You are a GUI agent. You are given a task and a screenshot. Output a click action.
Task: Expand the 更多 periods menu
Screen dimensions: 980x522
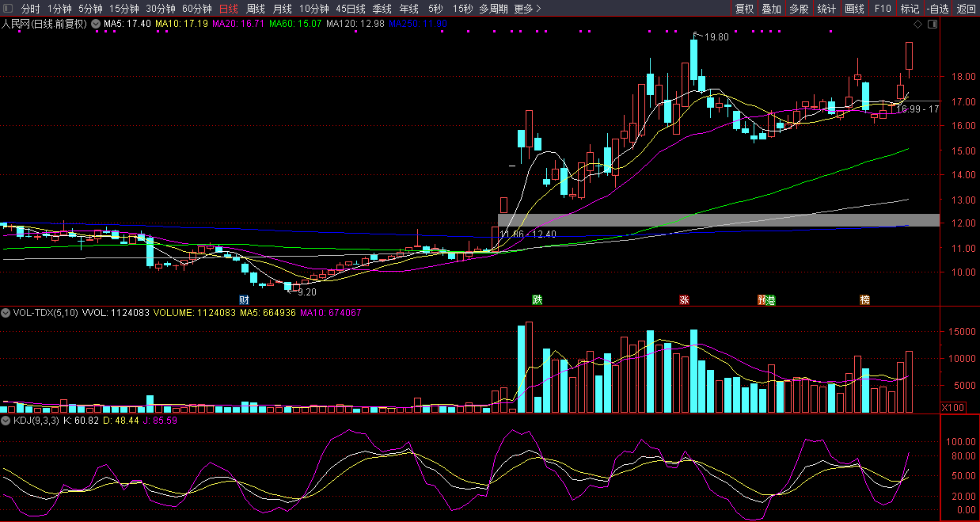pos(527,9)
